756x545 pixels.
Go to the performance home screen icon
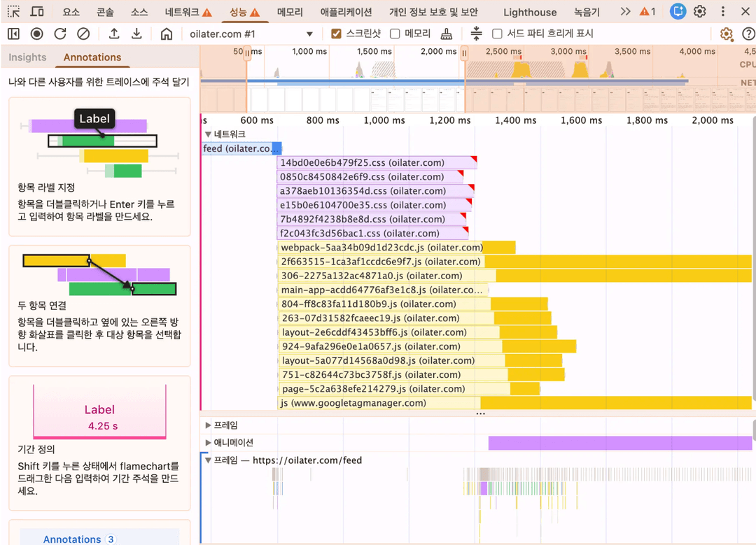pyautogui.click(x=166, y=34)
